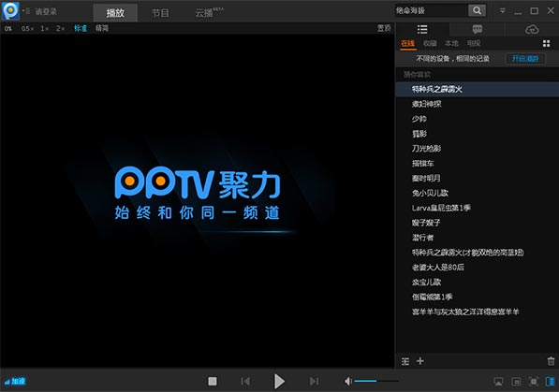Select the 收藏 favorites sub-tab

[x=430, y=44]
